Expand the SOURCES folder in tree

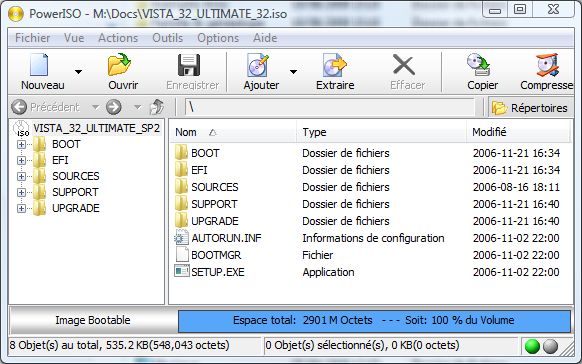pos(22,176)
